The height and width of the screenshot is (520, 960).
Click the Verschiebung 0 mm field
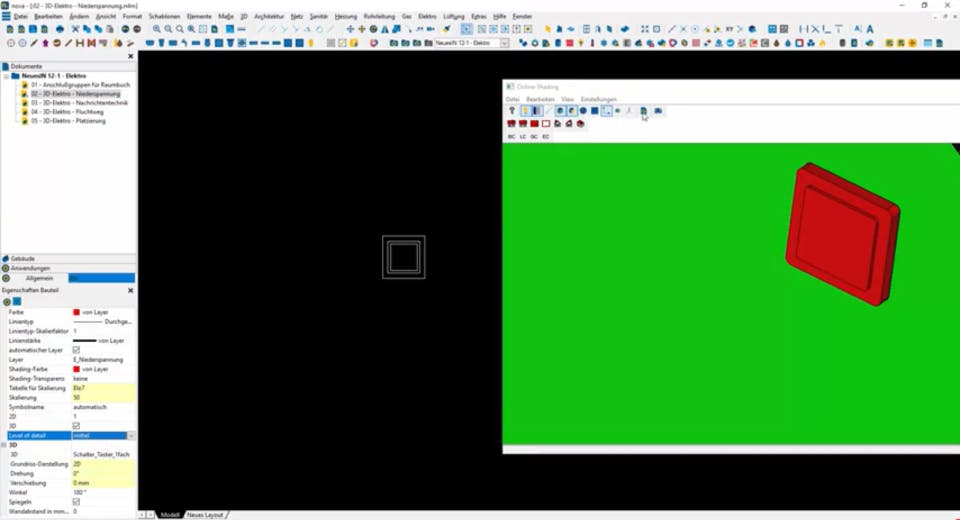103,483
